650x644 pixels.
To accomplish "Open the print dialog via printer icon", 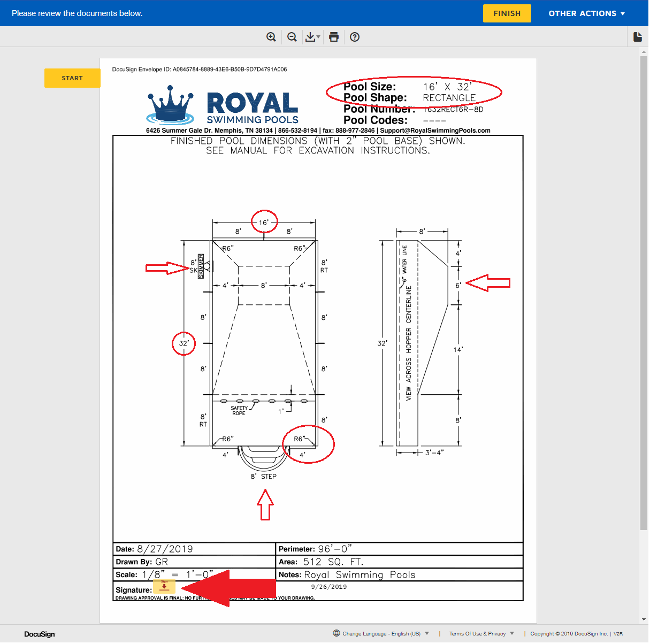I will point(334,36).
